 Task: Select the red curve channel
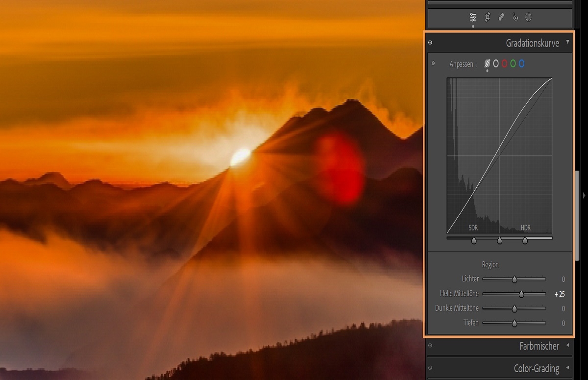click(504, 64)
